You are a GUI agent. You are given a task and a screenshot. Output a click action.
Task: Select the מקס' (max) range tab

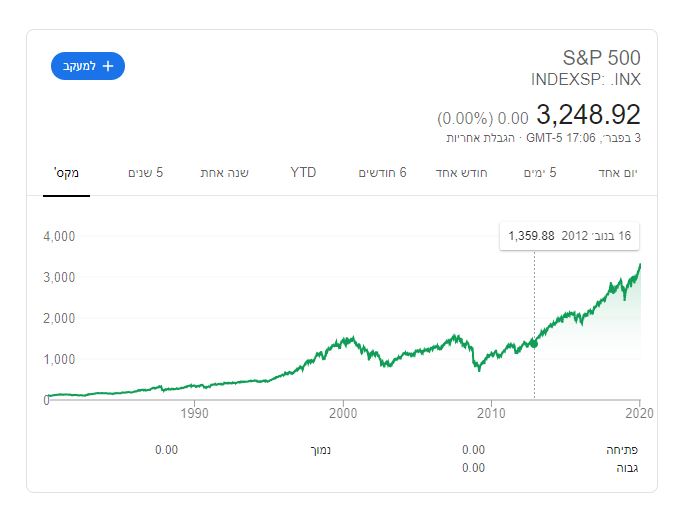[67, 173]
